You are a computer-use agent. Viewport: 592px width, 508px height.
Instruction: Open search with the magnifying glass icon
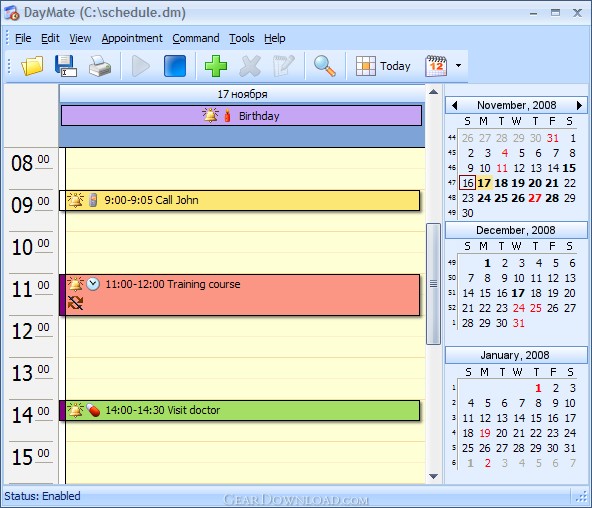pyautogui.click(x=324, y=66)
